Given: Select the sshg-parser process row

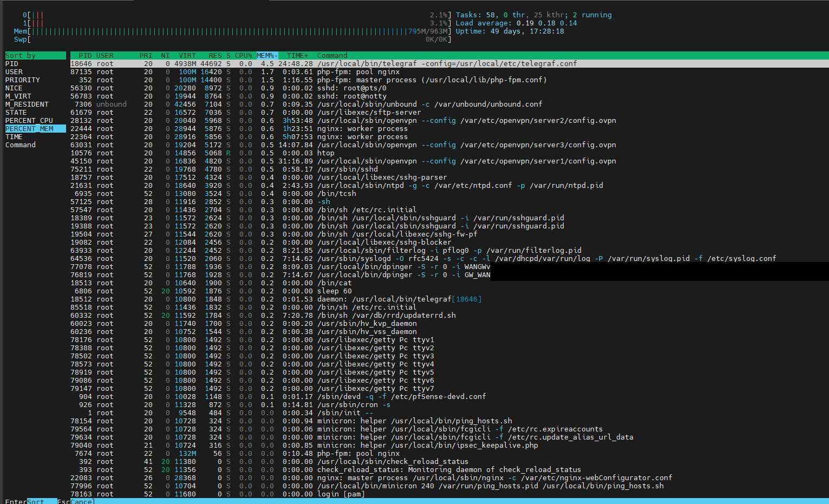Looking at the screenshot, I should tap(449, 178).
